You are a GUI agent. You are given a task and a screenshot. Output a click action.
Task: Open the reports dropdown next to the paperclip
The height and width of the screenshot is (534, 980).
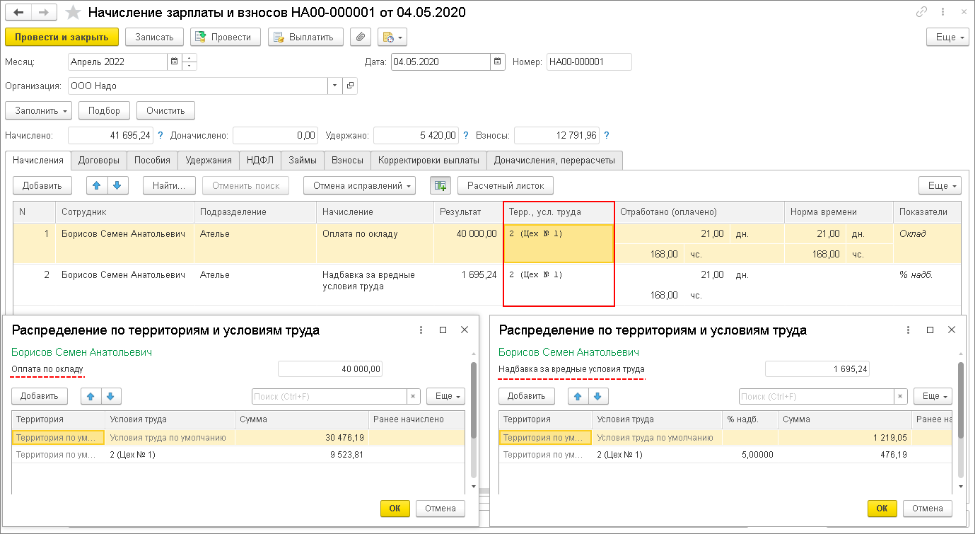pos(392,37)
